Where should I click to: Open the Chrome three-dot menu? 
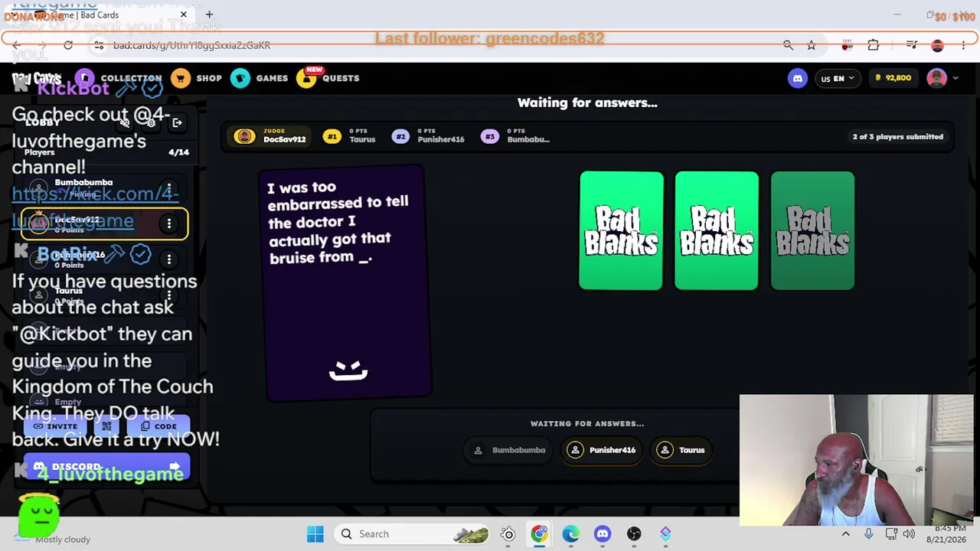pyautogui.click(x=963, y=46)
